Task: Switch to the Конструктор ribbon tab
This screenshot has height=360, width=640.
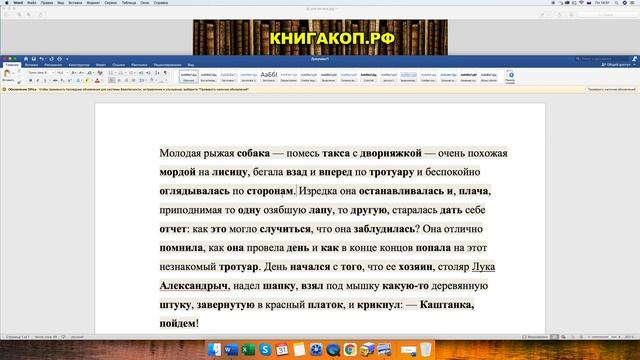Action: click(79, 65)
